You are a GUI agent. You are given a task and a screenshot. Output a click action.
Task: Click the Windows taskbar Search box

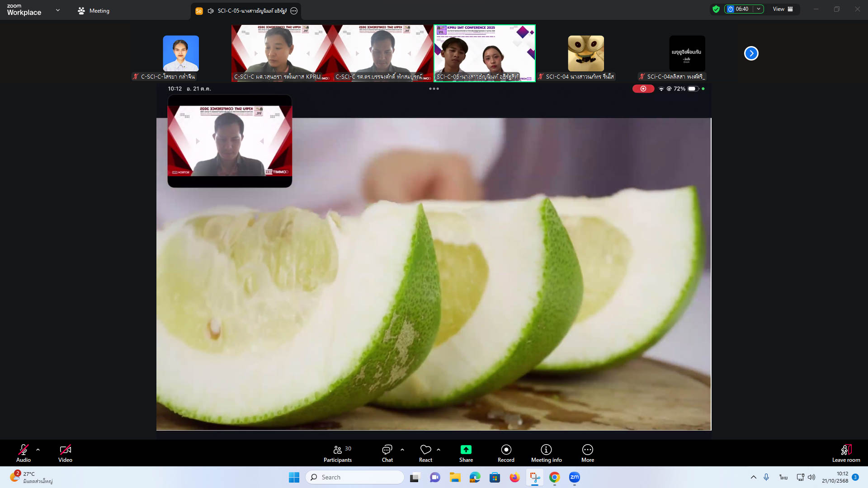[x=355, y=477]
